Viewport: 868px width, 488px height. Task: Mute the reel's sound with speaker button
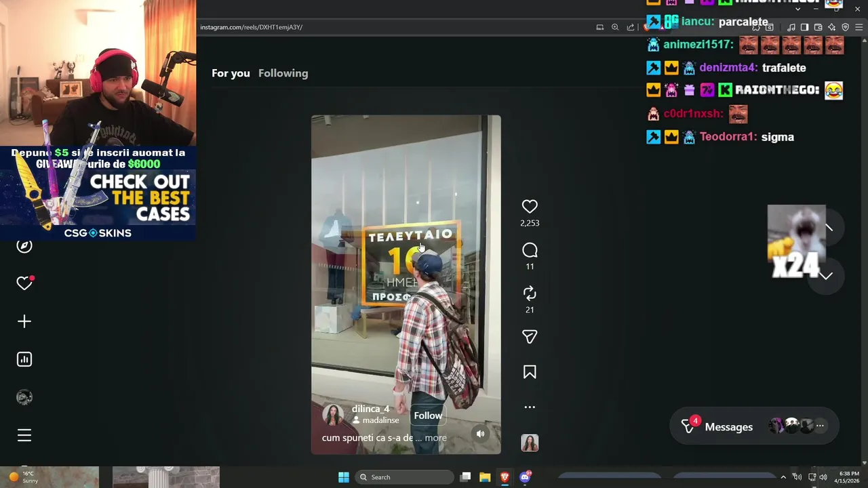click(480, 434)
